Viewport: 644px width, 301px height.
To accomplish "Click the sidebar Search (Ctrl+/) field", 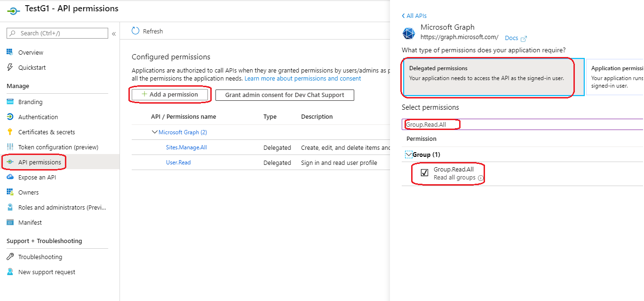I will [57, 33].
